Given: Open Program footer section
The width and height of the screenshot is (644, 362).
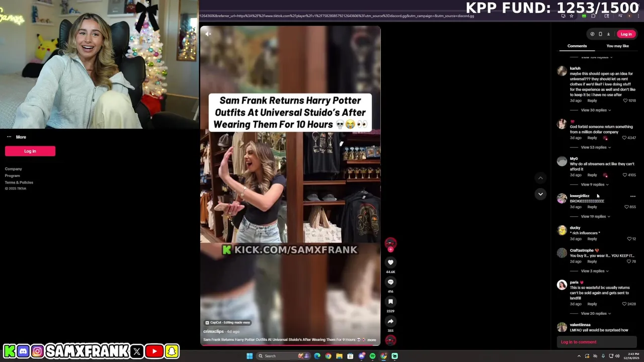Looking at the screenshot, I should tap(13, 175).
